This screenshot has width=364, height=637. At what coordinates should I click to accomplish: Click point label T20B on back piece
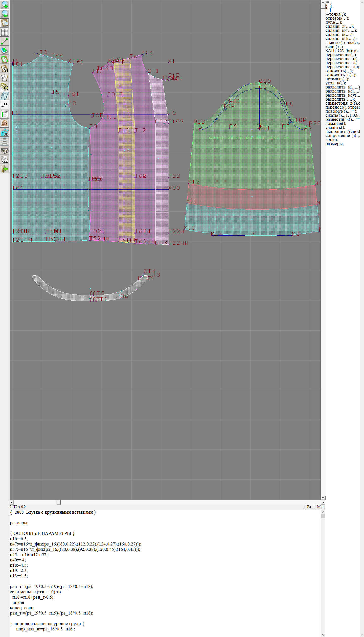click(20, 176)
